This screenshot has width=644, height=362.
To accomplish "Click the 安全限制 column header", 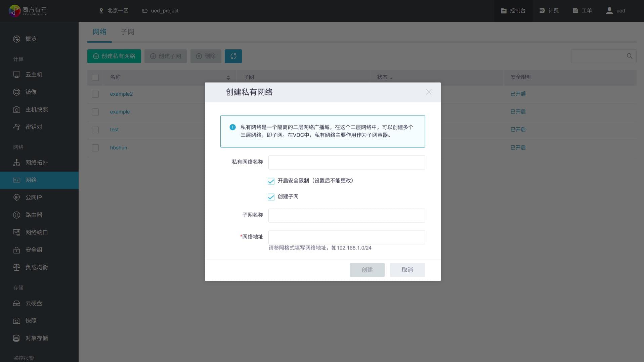I will tap(521, 77).
